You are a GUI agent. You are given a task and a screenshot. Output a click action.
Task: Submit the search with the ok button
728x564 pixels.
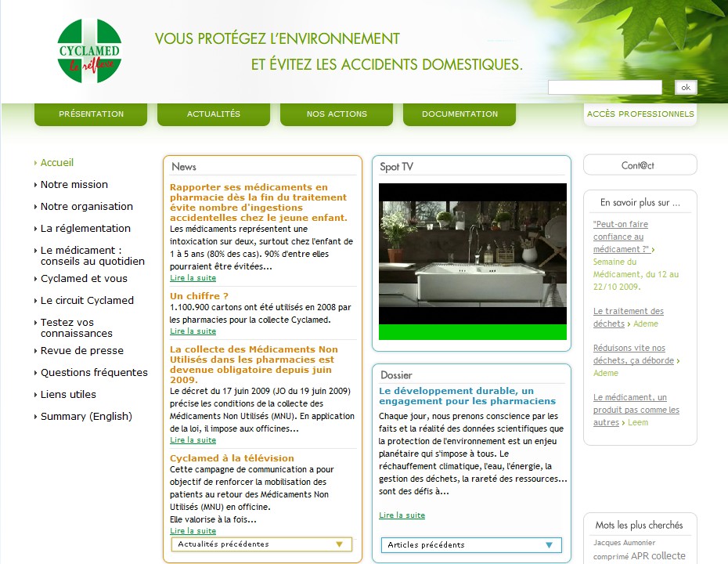[x=685, y=87]
